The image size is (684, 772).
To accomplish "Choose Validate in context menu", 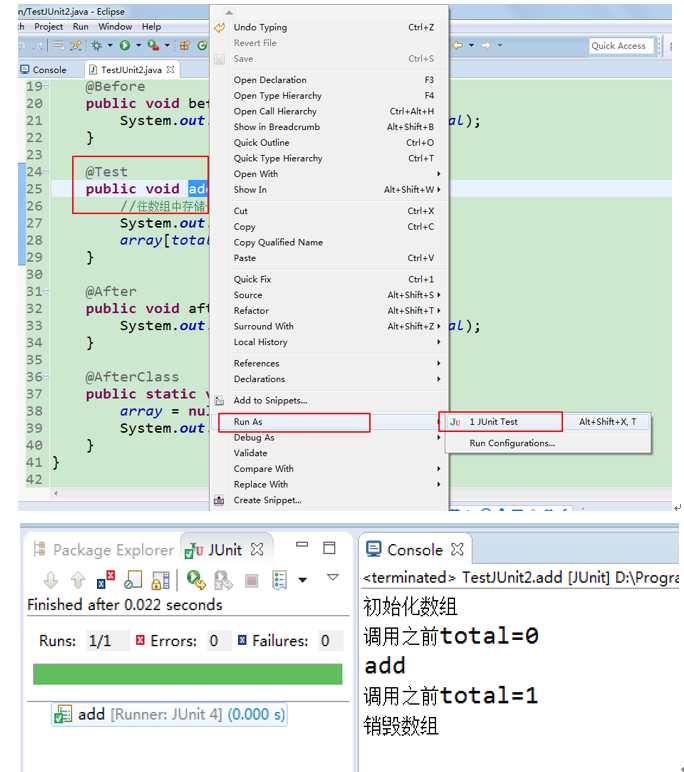I will (329, 453).
